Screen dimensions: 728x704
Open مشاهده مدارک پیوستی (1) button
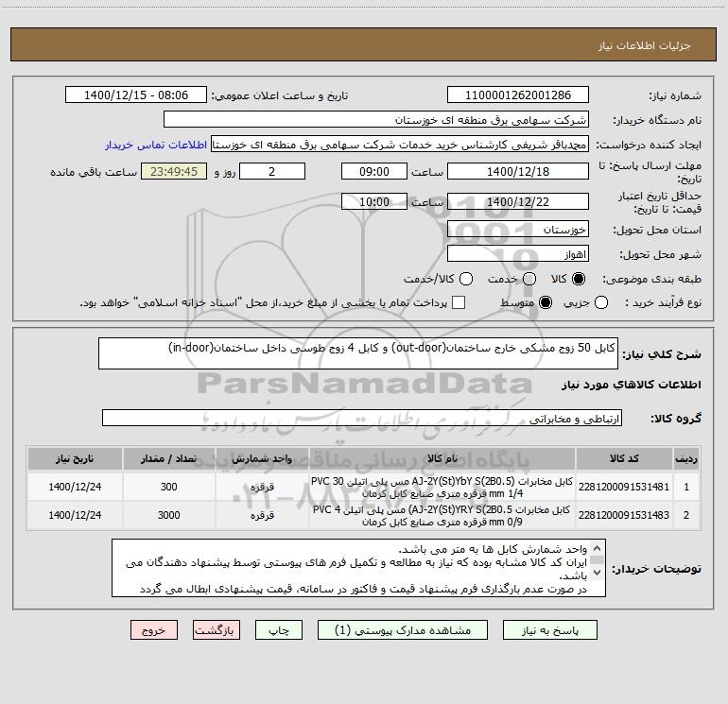[403, 630]
